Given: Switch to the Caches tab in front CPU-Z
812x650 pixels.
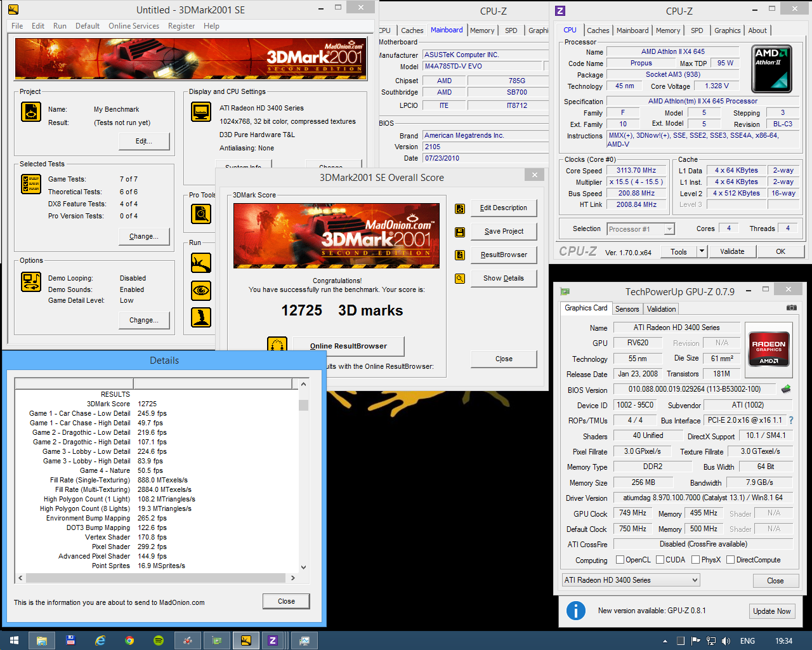Looking at the screenshot, I should point(598,30).
